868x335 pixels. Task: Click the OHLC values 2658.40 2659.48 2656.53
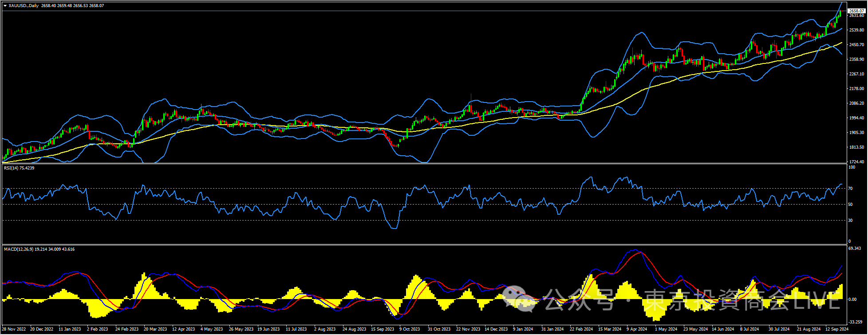click(x=65, y=6)
